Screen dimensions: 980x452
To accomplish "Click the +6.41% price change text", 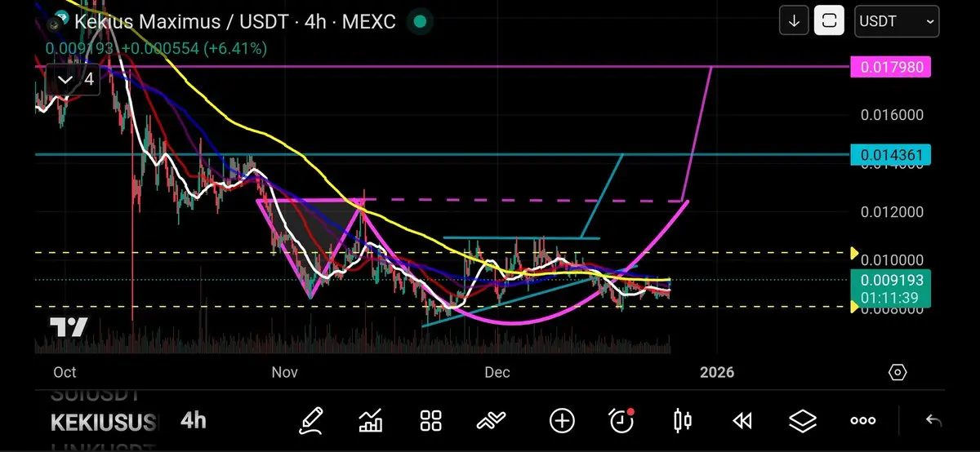I will click(234, 49).
